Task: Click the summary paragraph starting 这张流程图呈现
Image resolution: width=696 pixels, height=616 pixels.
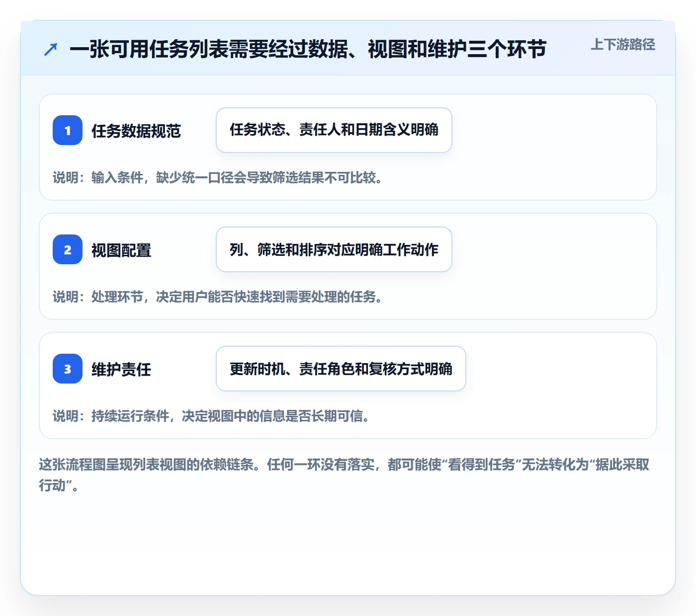Action: (x=345, y=475)
